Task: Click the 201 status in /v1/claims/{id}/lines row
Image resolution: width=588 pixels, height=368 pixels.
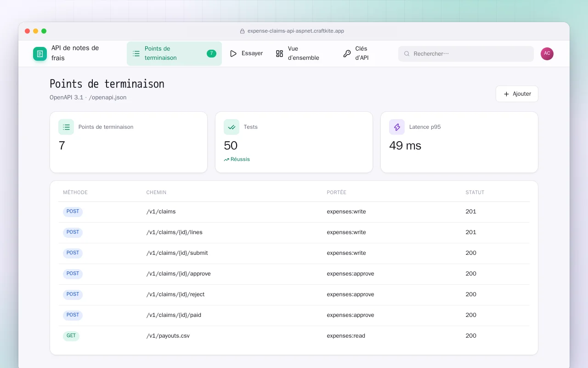Action: 471,232
